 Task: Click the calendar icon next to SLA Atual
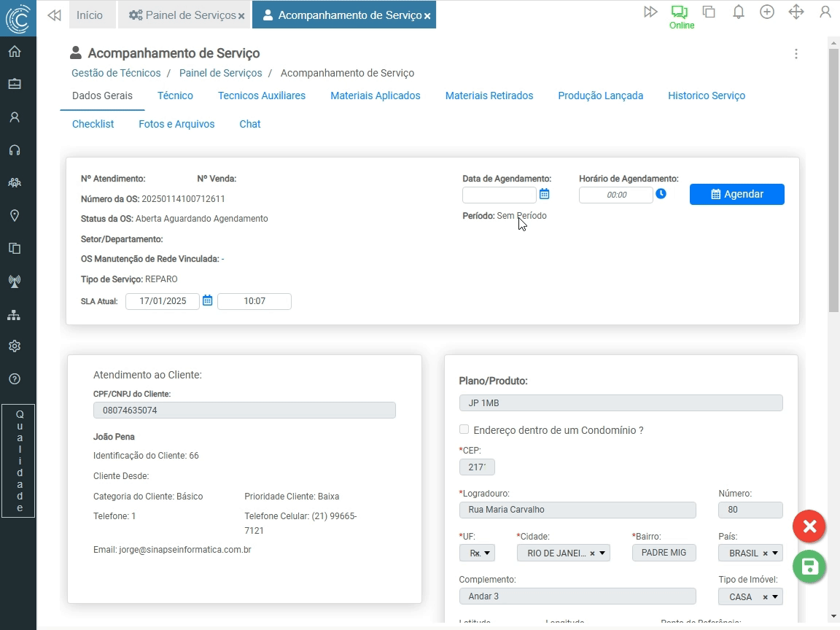[208, 300]
